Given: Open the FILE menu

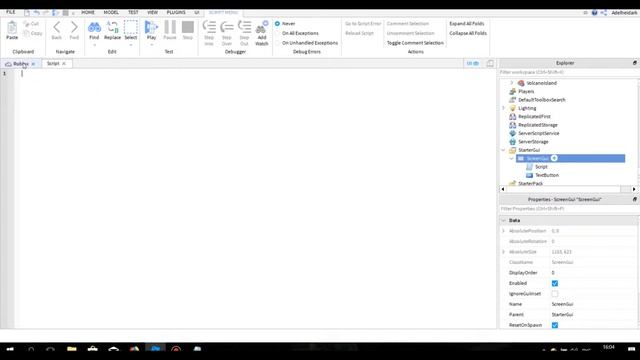Looking at the screenshot, I should coord(11,12).
